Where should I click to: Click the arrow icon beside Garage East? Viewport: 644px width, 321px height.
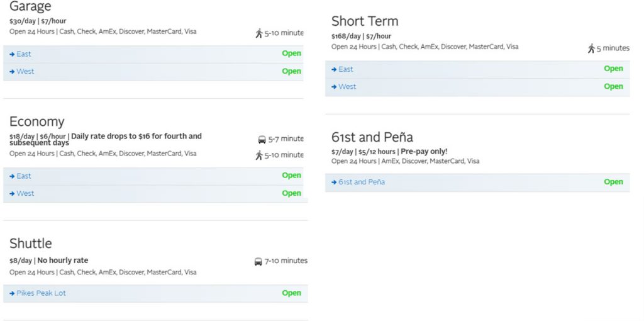(x=12, y=54)
